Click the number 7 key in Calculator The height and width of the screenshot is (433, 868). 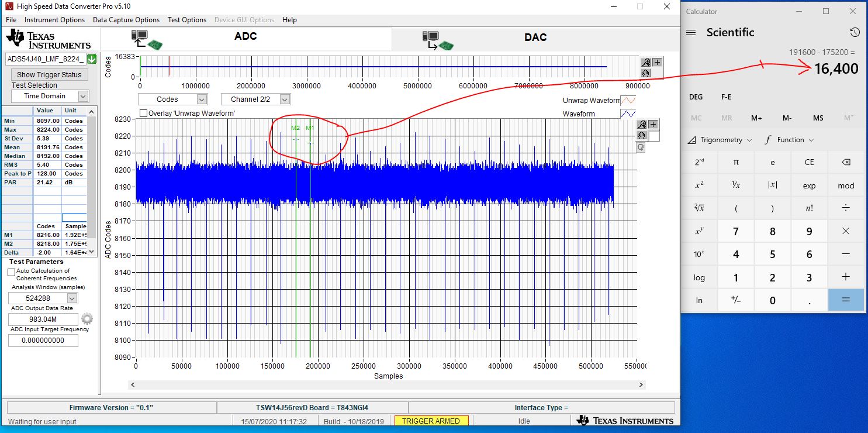(736, 231)
